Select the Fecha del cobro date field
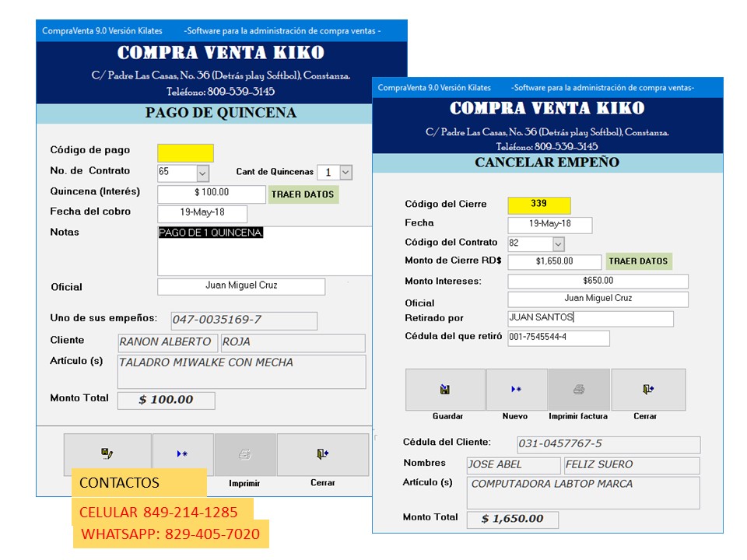747x560 pixels. pos(202,213)
